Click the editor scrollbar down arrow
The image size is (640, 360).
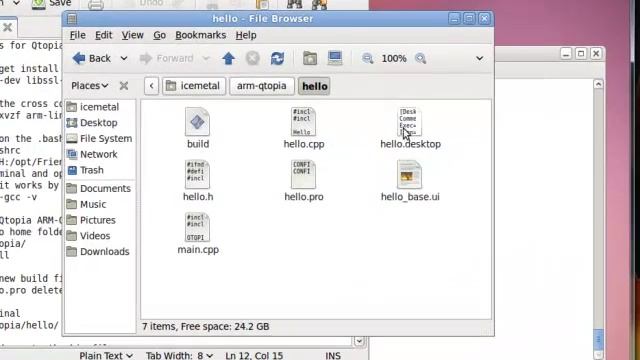click(359, 341)
